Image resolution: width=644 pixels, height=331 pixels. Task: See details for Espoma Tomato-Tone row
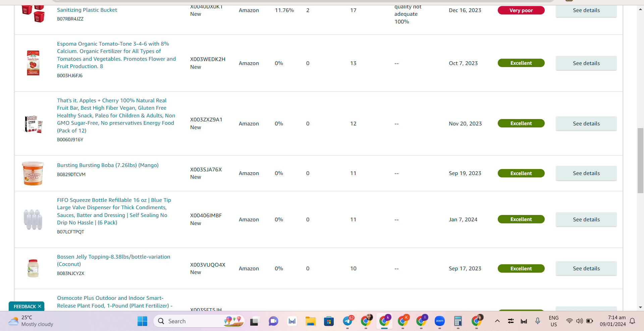[586, 63]
